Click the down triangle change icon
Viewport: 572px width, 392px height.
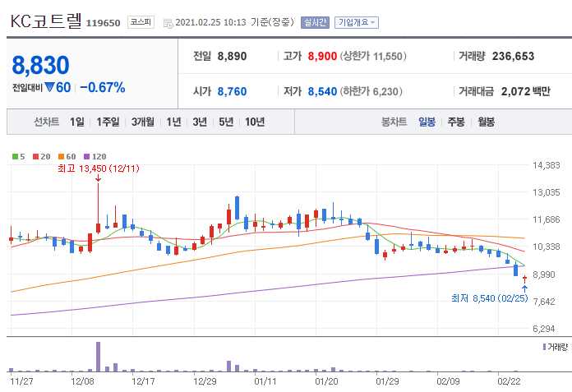50,87
